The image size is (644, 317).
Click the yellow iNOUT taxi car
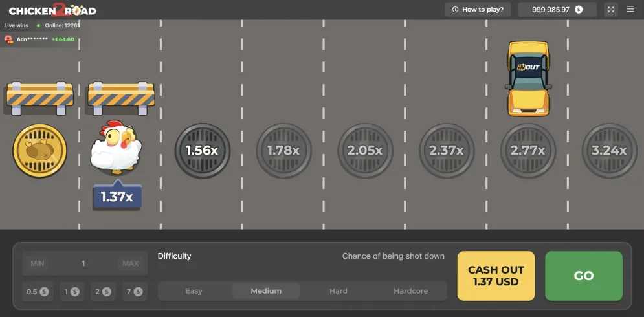point(528,78)
